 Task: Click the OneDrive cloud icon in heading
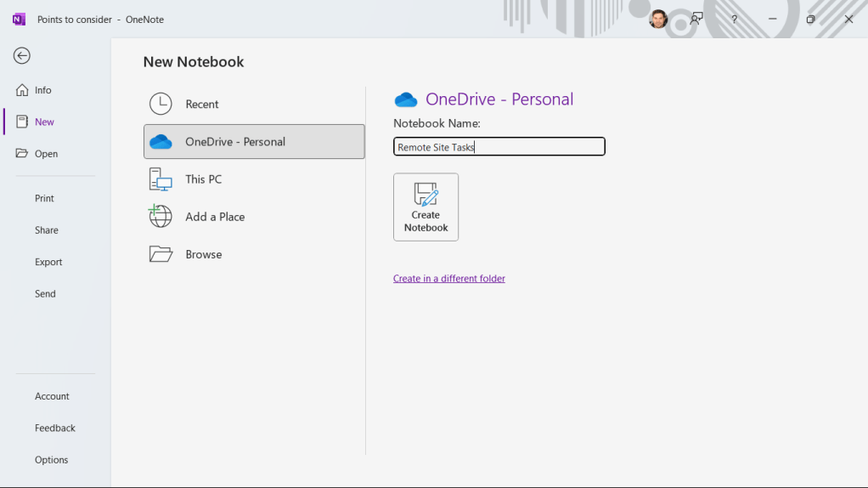406,99
